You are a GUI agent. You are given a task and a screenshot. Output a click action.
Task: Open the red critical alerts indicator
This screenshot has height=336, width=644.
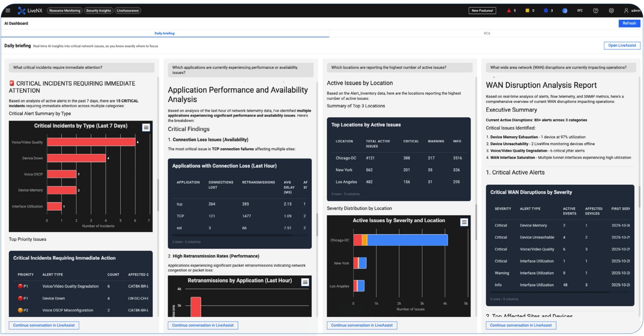509,10
